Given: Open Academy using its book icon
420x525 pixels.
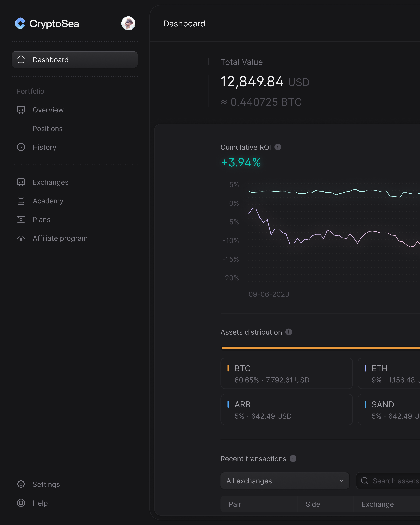Looking at the screenshot, I should click(x=21, y=201).
